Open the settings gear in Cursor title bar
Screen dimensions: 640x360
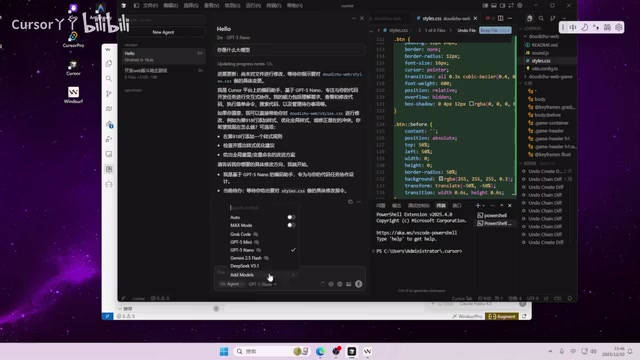[520, 6]
